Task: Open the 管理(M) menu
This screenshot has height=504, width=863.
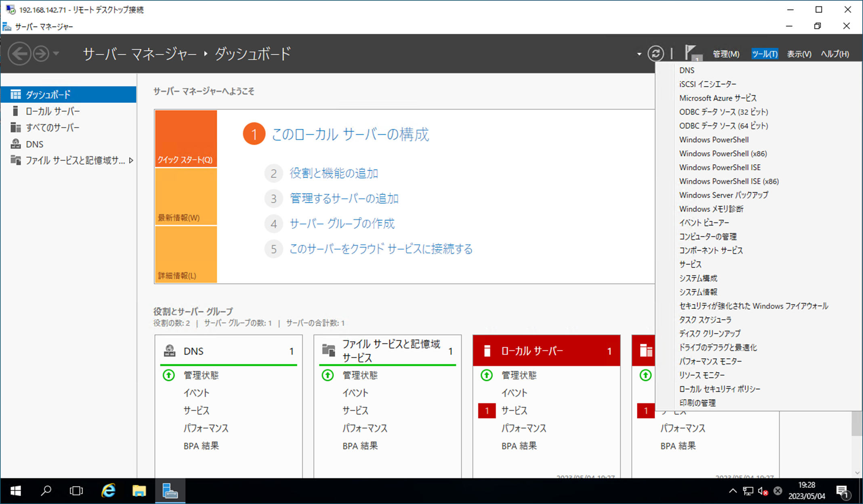Action: tap(726, 54)
